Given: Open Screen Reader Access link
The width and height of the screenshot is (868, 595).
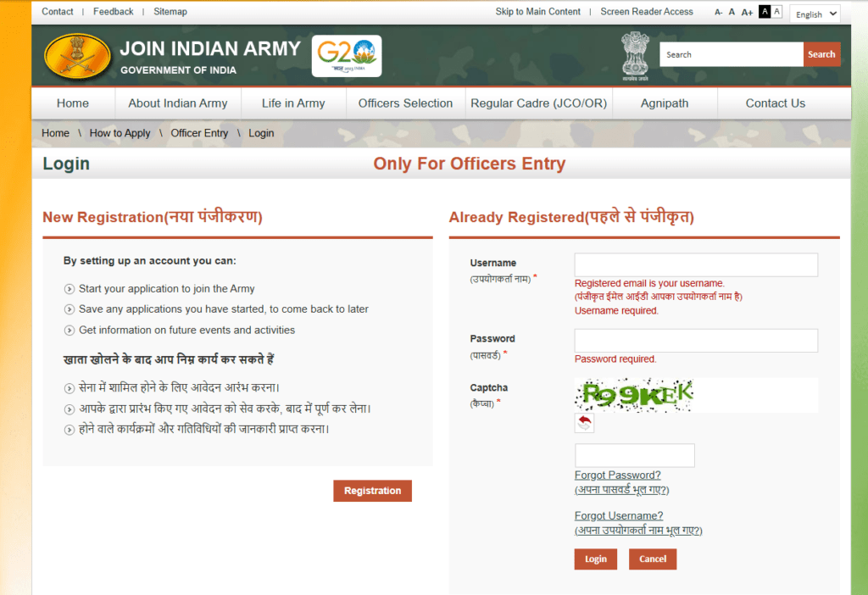Looking at the screenshot, I should point(647,12).
